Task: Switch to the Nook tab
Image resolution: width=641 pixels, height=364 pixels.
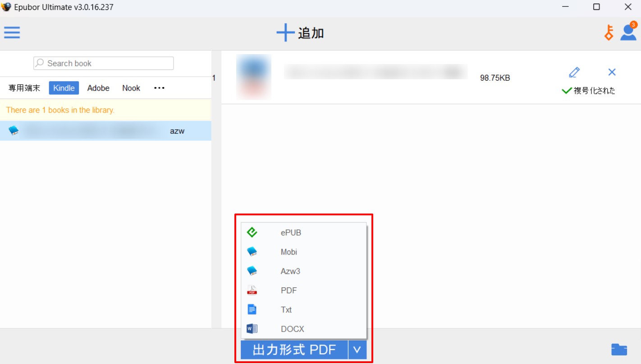Action: [x=131, y=88]
